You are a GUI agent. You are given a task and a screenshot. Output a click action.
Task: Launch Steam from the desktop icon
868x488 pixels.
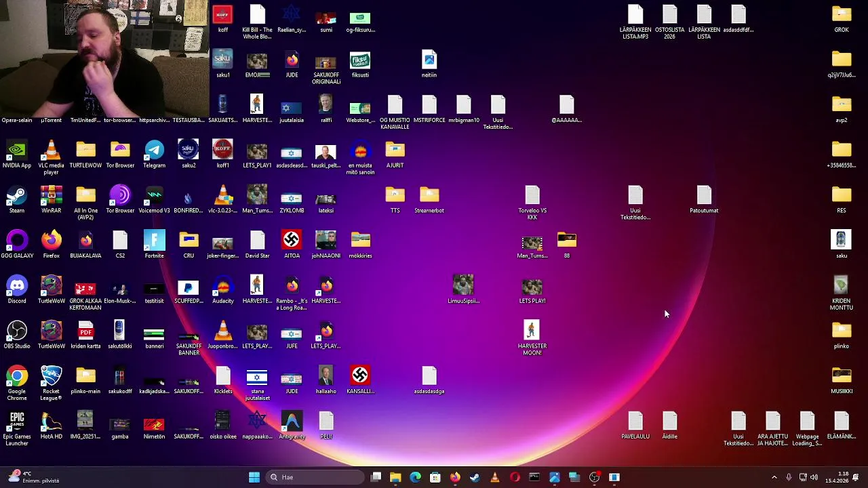17,200
